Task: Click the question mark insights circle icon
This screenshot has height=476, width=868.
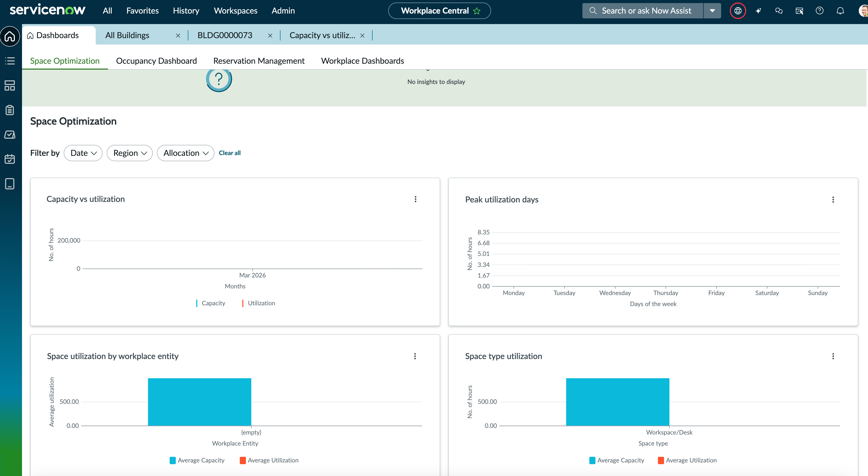Action: [x=219, y=80]
